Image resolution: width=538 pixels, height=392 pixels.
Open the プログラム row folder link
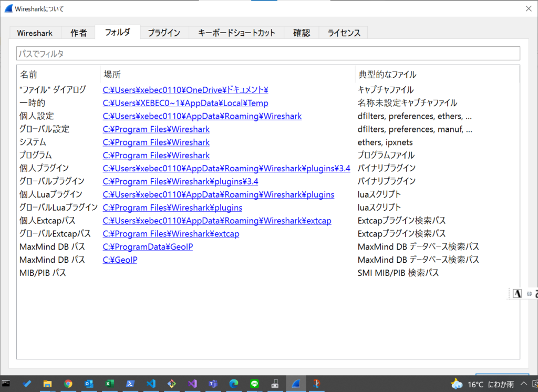[156, 155]
